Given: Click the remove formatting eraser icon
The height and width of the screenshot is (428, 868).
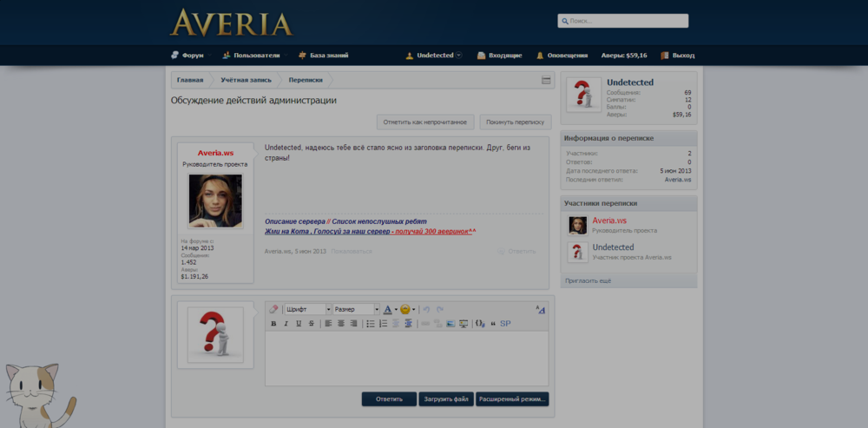Looking at the screenshot, I should 273,309.
